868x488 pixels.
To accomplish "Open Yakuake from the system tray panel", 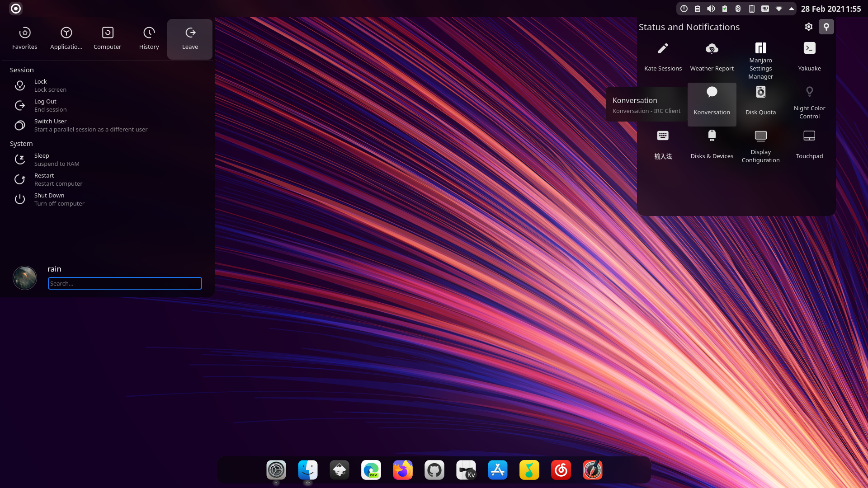I will (809, 56).
